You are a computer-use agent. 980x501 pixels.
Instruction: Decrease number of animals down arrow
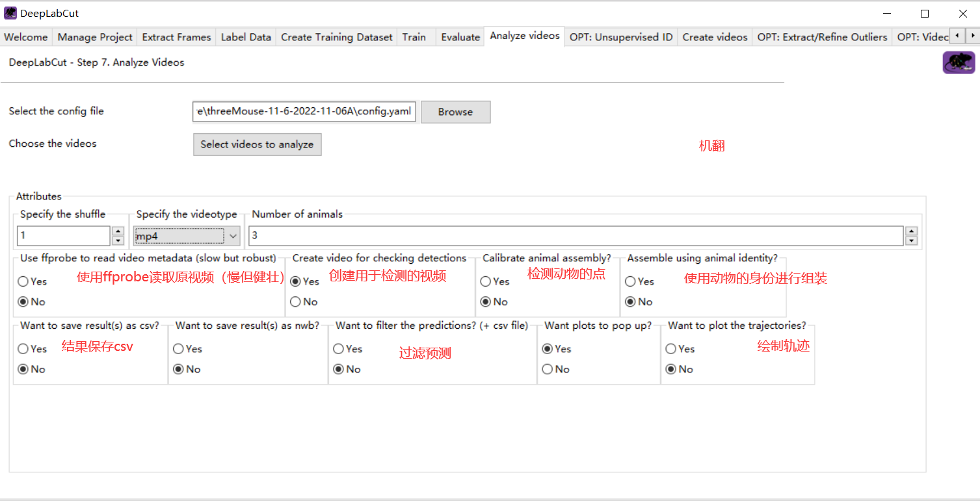point(911,240)
